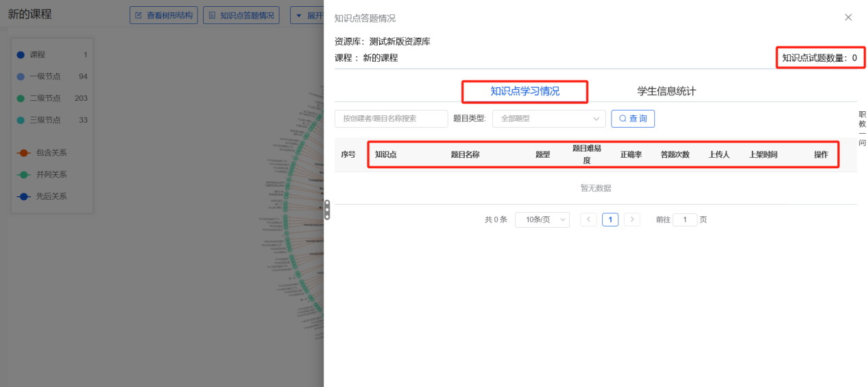
Task: Toggle 包含关系 legend item
Action: (x=42, y=153)
